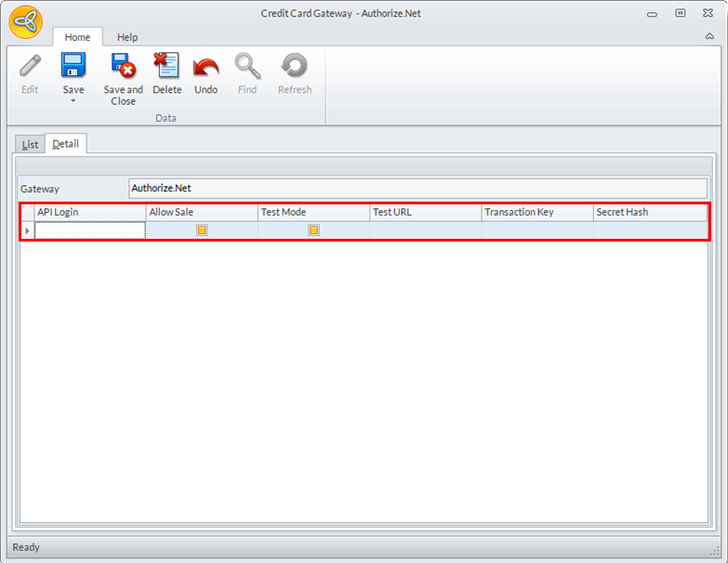Minimize the Credit Card Gateway window

652,14
